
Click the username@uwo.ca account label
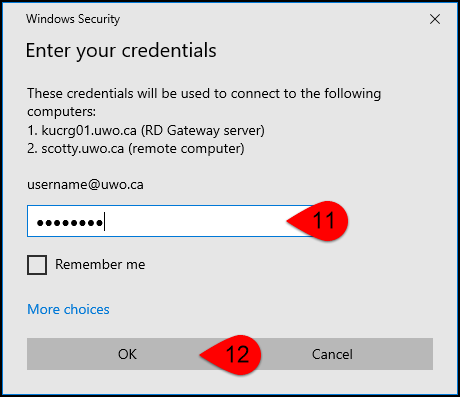click(x=85, y=184)
